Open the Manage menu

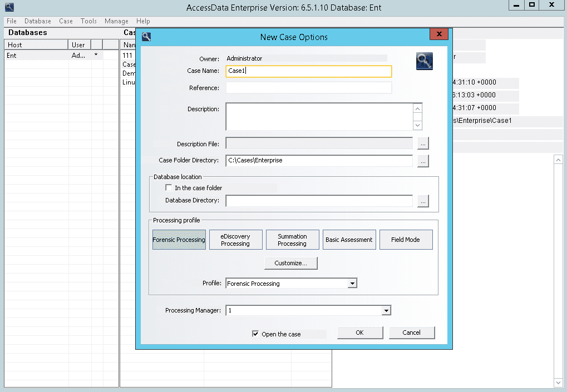[116, 21]
